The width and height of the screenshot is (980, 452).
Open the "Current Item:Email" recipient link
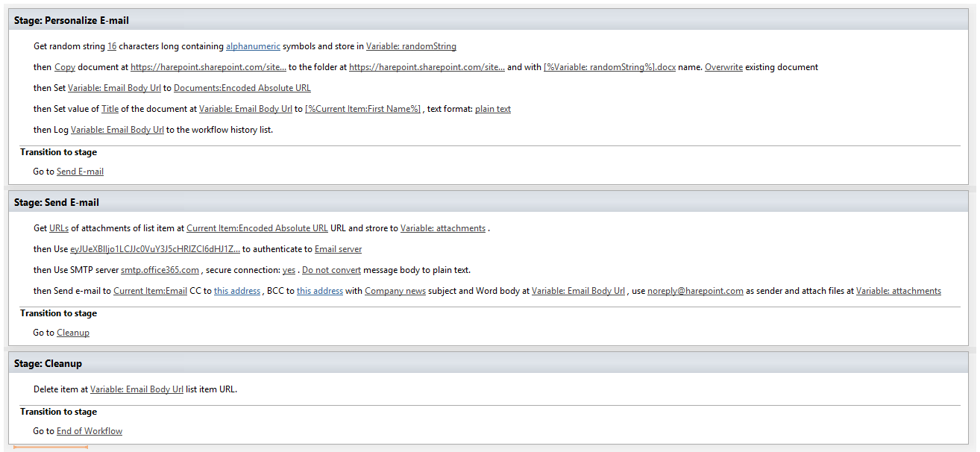(x=150, y=291)
